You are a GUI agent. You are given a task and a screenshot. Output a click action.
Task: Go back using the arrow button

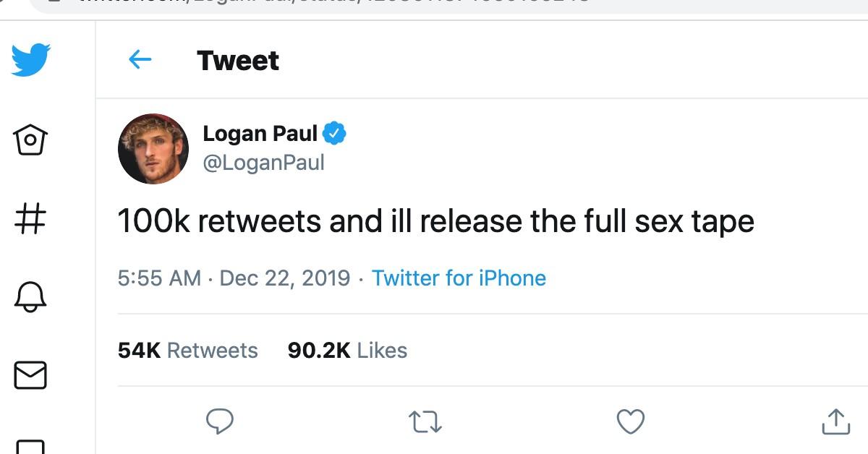[x=142, y=61]
